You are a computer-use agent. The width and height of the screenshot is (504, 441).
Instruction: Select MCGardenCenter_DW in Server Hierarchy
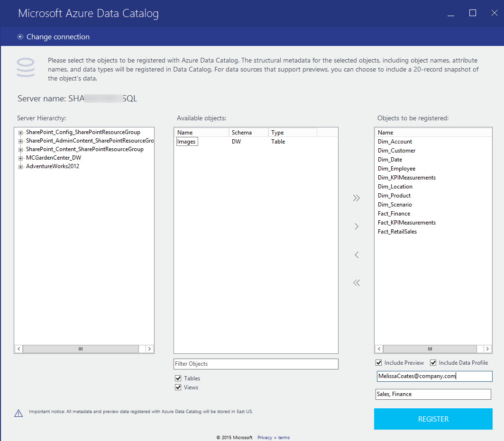pos(54,158)
